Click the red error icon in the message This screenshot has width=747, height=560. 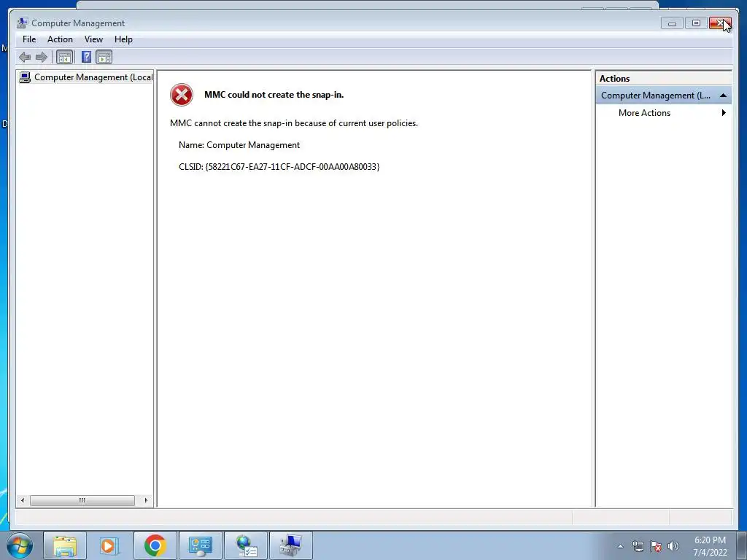tap(182, 95)
